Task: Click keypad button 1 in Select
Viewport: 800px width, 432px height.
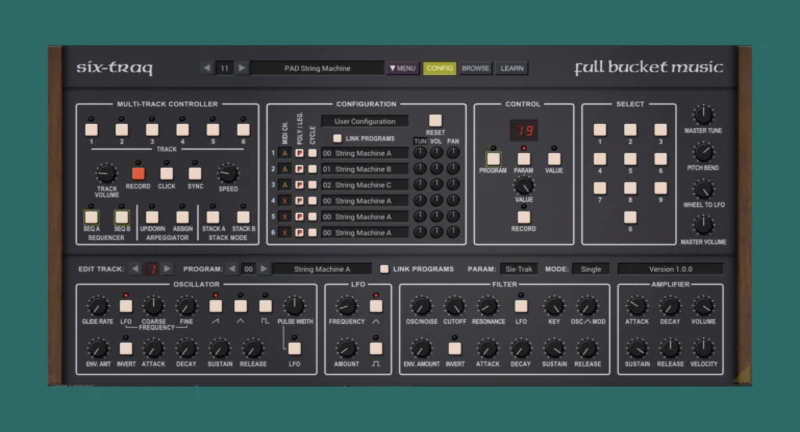Action: (x=600, y=130)
